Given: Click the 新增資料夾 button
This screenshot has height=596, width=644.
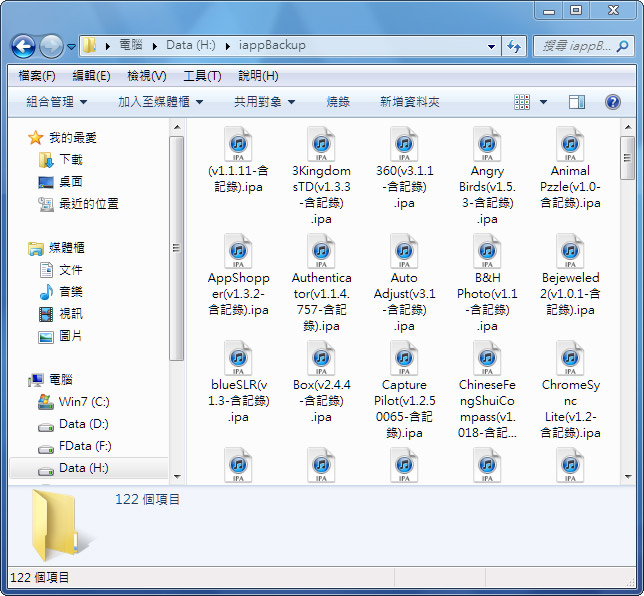Looking at the screenshot, I should [409, 101].
